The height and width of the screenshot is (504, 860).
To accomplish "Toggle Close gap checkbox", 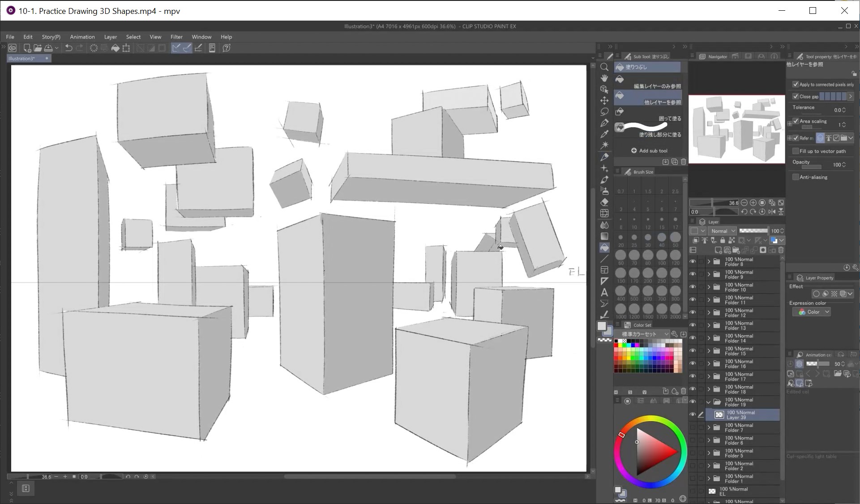I will click(x=796, y=96).
